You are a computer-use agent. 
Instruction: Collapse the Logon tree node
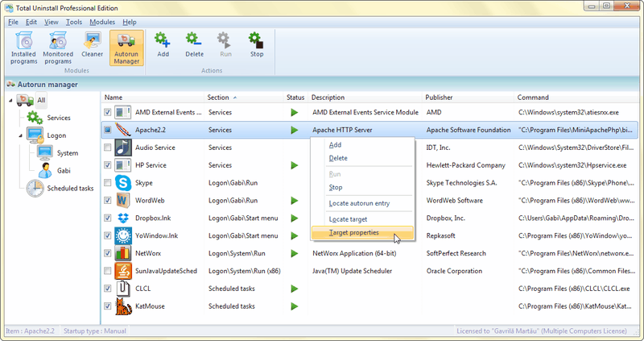pos(20,135)
